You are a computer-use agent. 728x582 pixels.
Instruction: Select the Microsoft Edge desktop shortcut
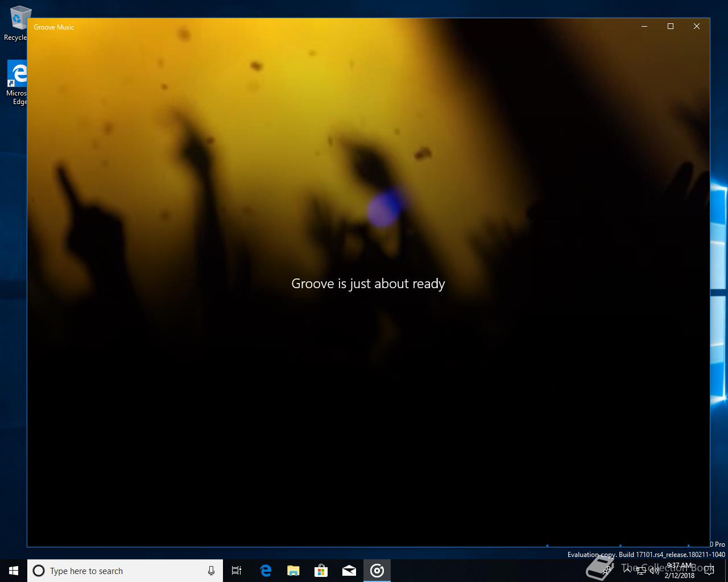coord(17,83)
